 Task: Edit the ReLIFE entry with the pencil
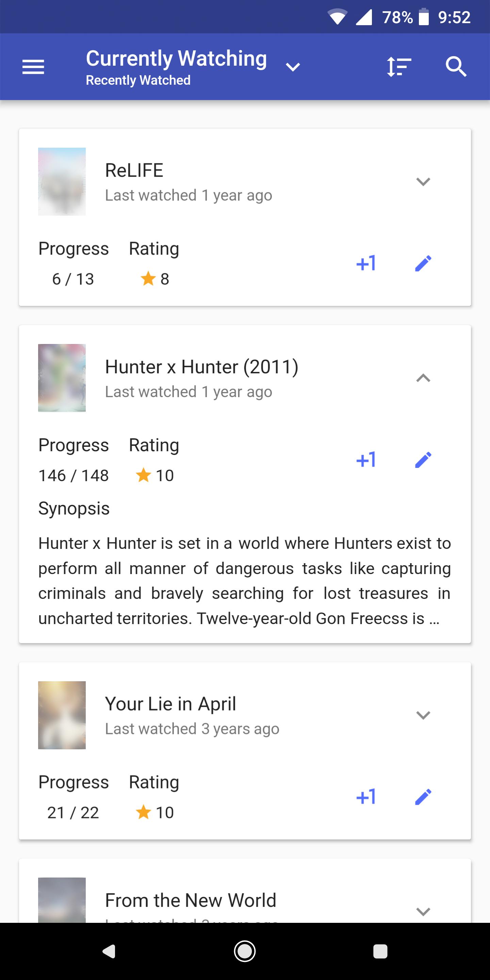pos(423,263)
